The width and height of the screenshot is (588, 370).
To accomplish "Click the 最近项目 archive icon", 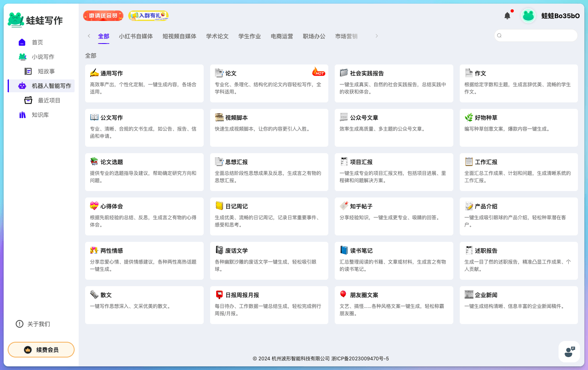I will 28,100.
